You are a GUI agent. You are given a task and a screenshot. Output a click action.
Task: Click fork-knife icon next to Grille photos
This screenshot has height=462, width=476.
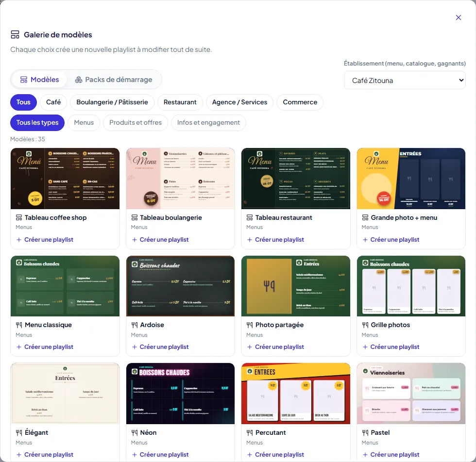(365, 325)
